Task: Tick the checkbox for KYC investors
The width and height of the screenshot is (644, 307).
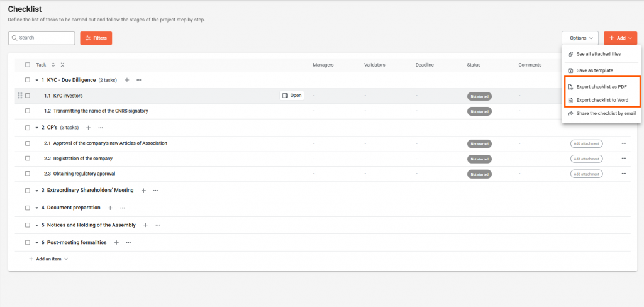Action: (28, 96)
